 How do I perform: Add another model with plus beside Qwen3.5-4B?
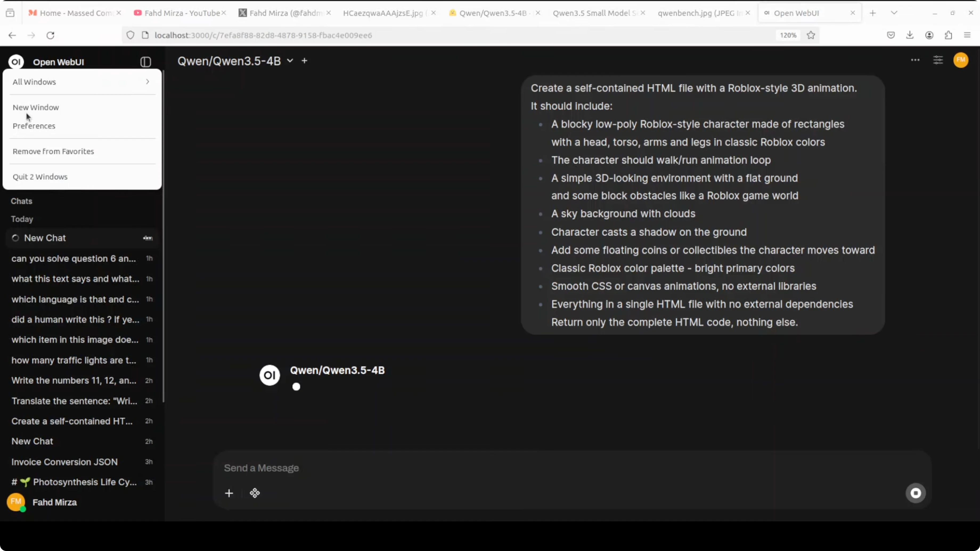(x=304, y=61)
